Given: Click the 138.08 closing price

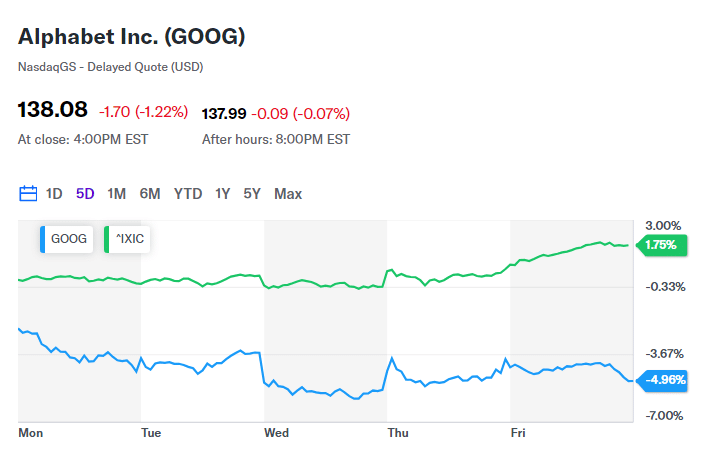Looking at the screenshot, I should coord(53,109).
